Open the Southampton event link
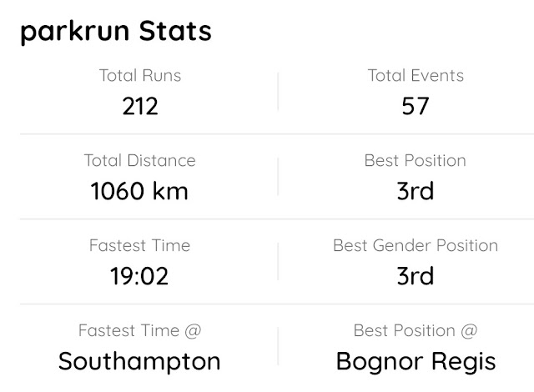Image resolution: width=534 pixels, height=392 pixels. (139, 362)
